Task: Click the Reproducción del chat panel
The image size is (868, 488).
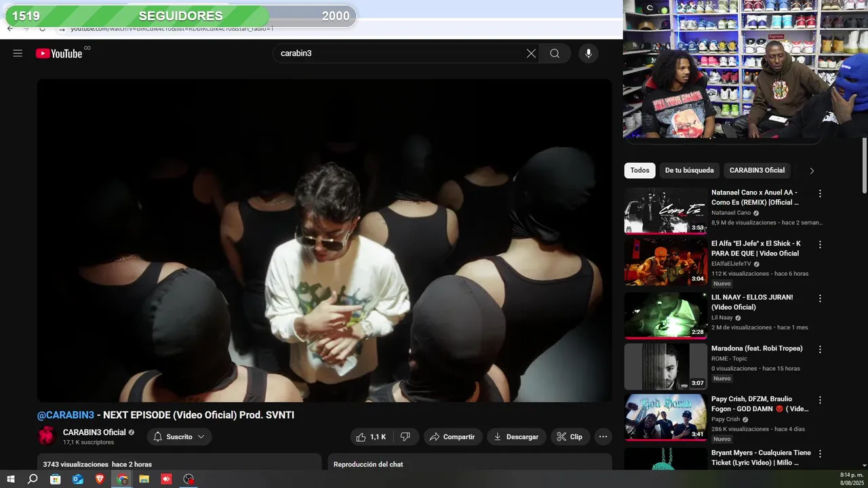Action: (x=469, y=464)
